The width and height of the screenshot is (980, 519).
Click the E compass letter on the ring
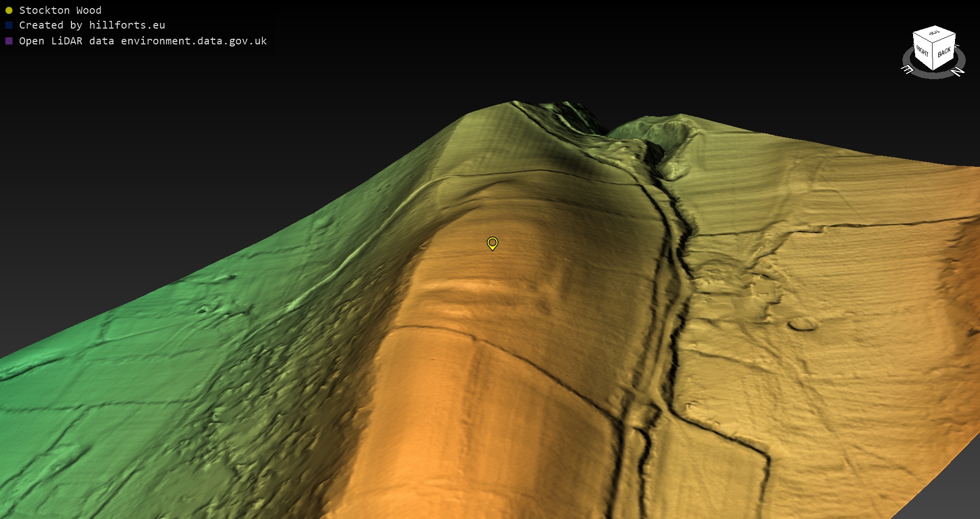point(908,69)
